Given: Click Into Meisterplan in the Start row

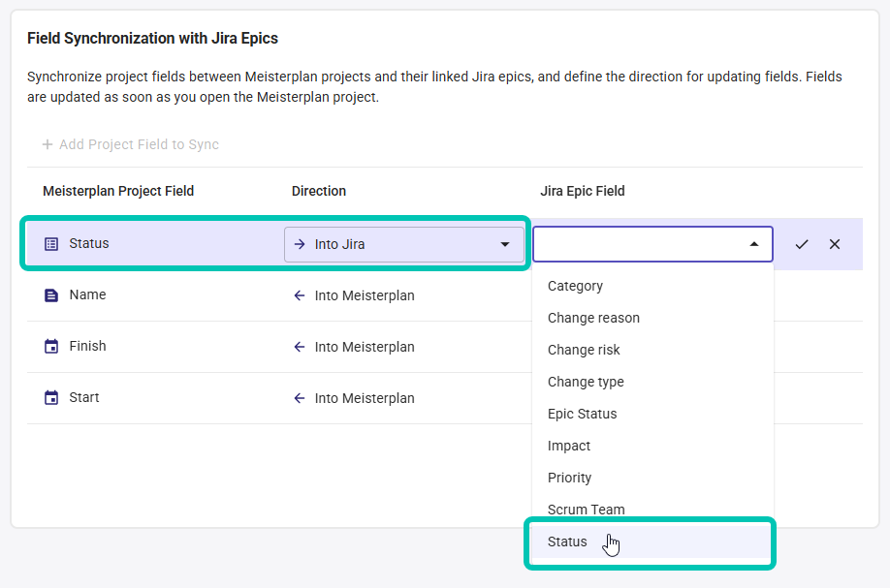Looking at the screenshot, I should pyautogui.click(x=365, y=398).
